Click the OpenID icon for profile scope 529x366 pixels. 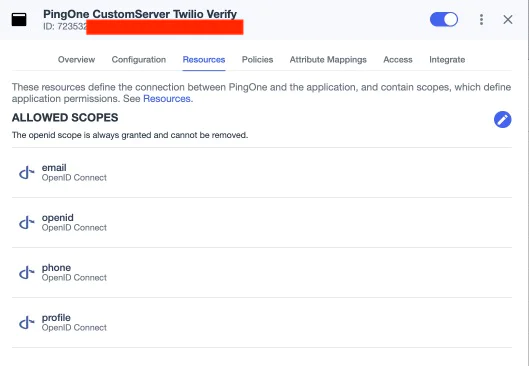(27, 322)
